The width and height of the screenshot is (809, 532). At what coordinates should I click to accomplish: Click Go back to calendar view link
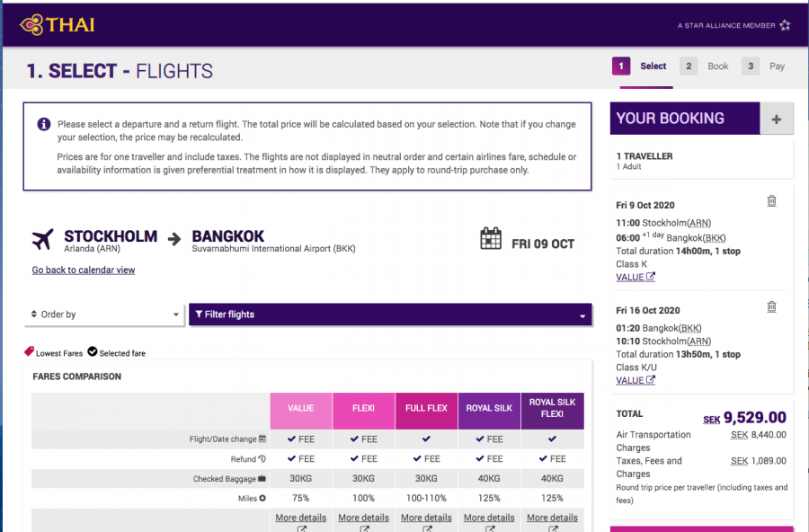(x=83, y=270)
